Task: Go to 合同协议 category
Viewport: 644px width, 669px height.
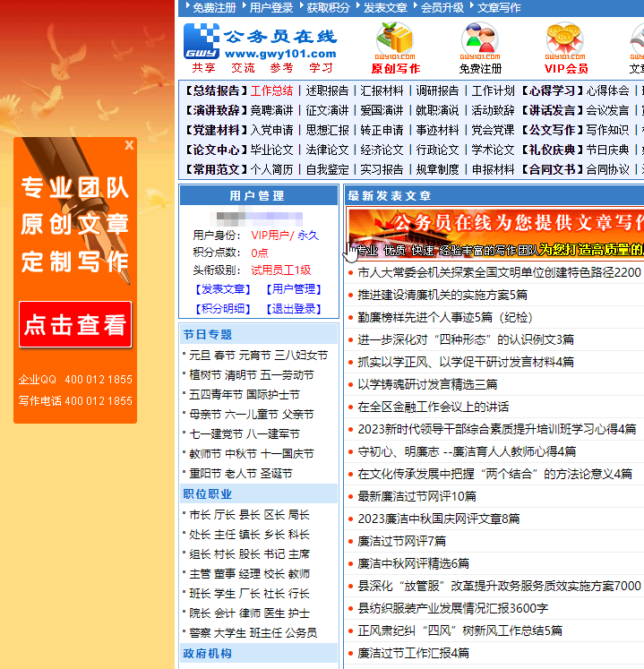Action: coord(607,170)
